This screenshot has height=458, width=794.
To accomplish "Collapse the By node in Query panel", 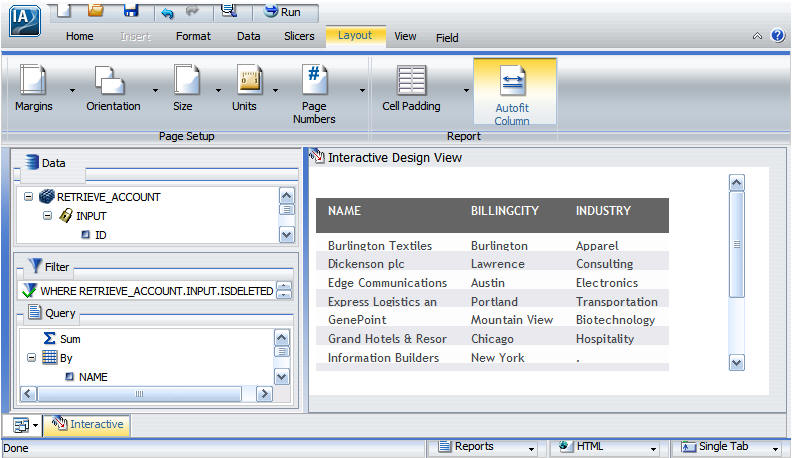I will coord(31,358).
